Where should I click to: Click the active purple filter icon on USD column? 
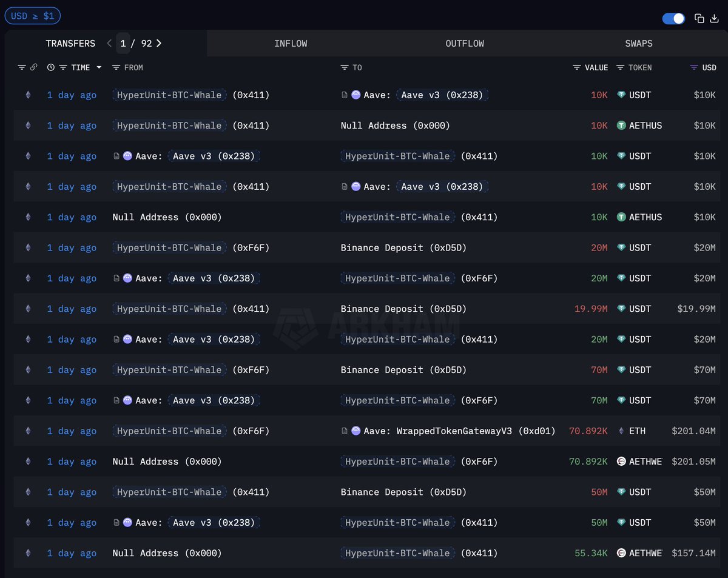click(x=693, y=67)
